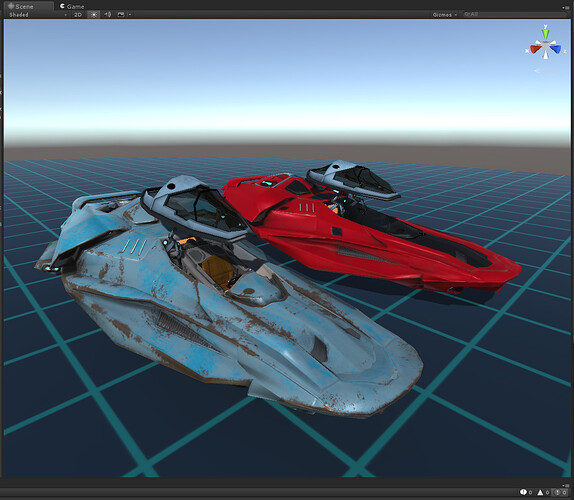The width and height of the screenshot is (574, 500).
Task: Toggle console info messages icon
Action: tap(526, 492)
